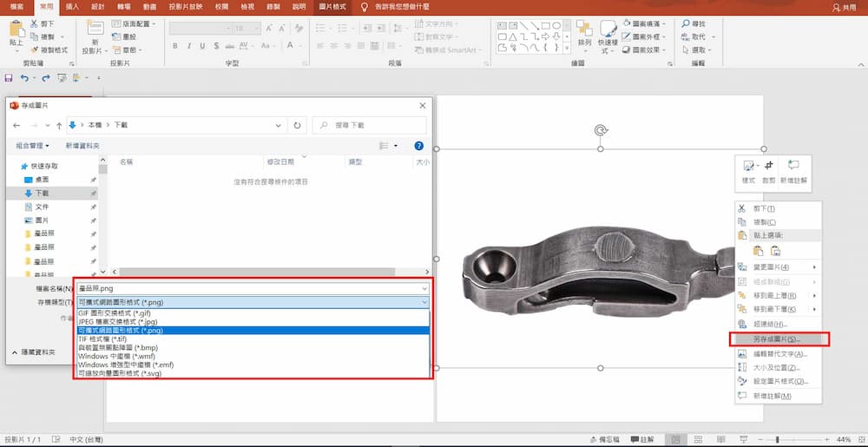The width and height of the screenshot is (868, 447).
Task: Expand the file name combo box arrow
Action: coord(424,288)
